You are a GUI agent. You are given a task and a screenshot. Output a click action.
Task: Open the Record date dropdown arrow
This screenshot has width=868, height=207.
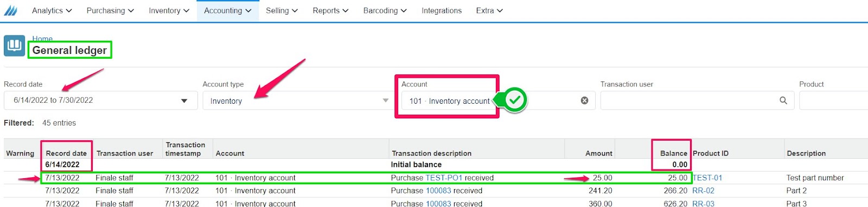coord(184,101)
